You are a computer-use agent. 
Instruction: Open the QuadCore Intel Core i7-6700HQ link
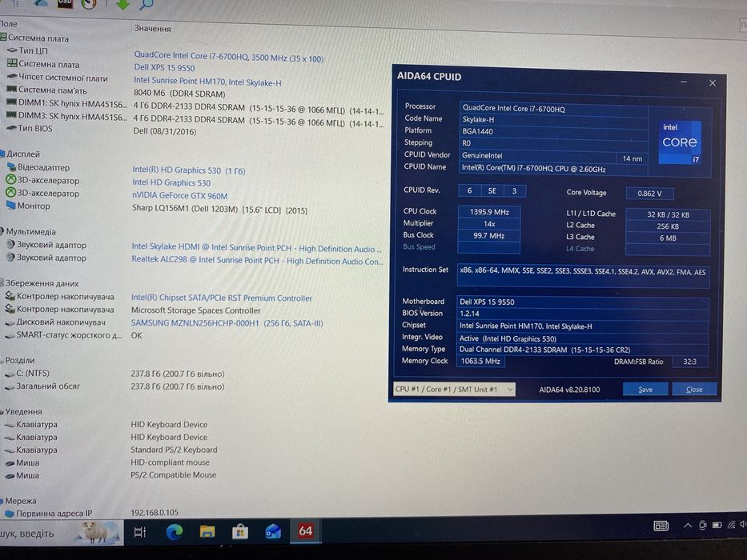click(229, 57)
